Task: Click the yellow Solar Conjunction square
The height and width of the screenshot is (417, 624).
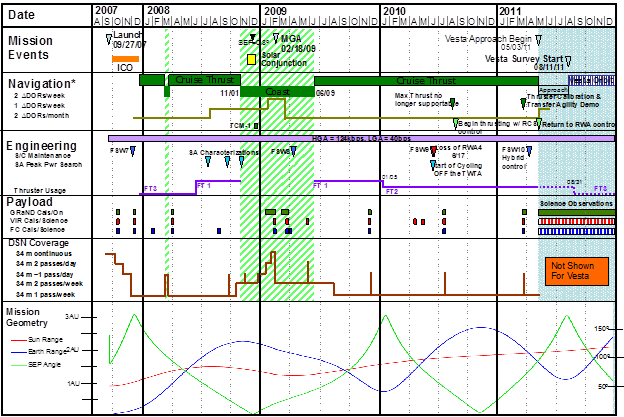Action: (253, 60)
